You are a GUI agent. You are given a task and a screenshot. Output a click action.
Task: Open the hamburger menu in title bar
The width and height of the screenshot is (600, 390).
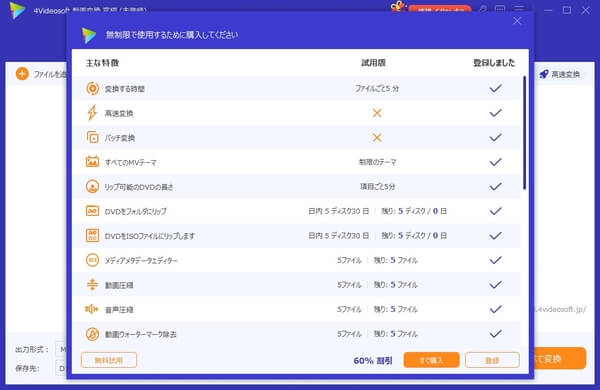519,8
